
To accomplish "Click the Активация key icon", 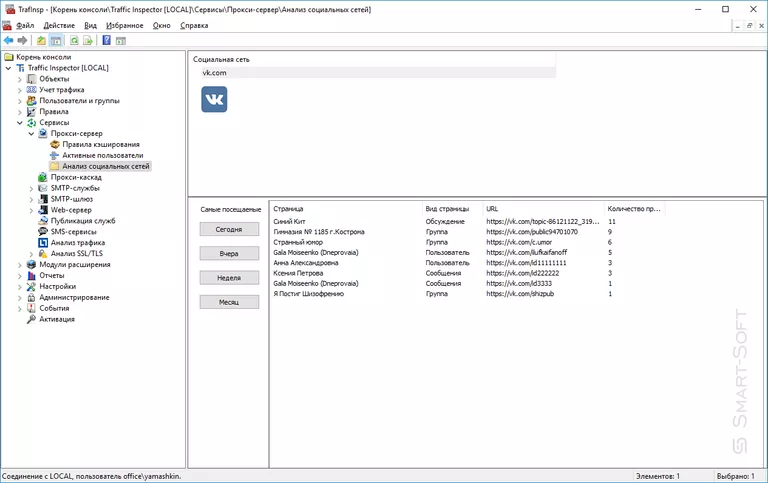I will tap(31, 319).
